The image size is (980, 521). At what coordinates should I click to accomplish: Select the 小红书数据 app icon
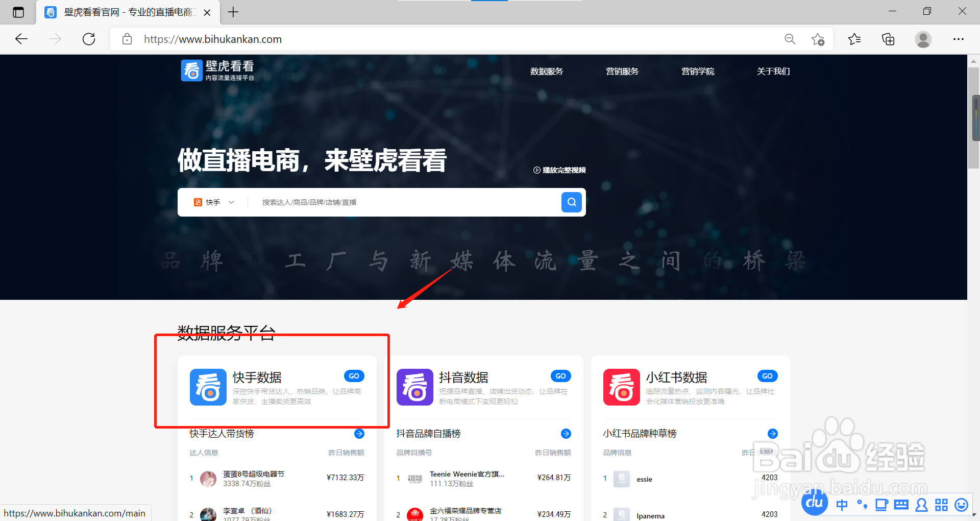(x=621, y=387)
